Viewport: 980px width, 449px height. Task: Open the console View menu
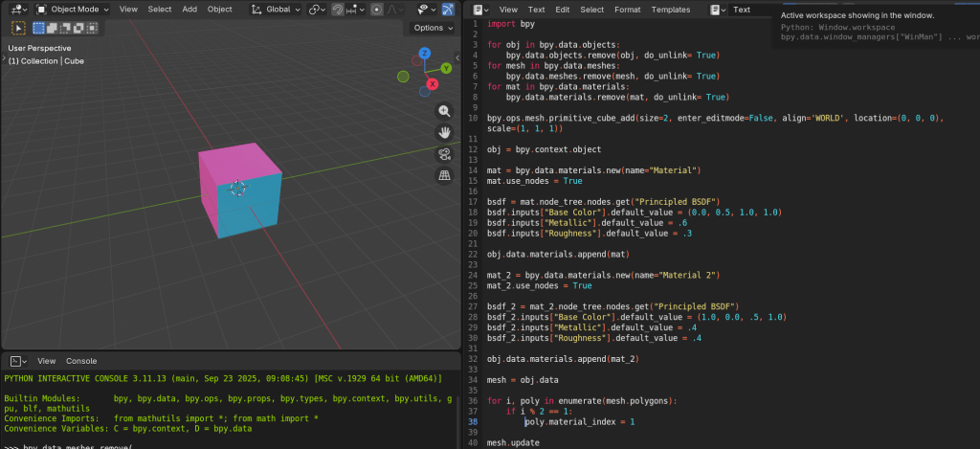point(46,361)
